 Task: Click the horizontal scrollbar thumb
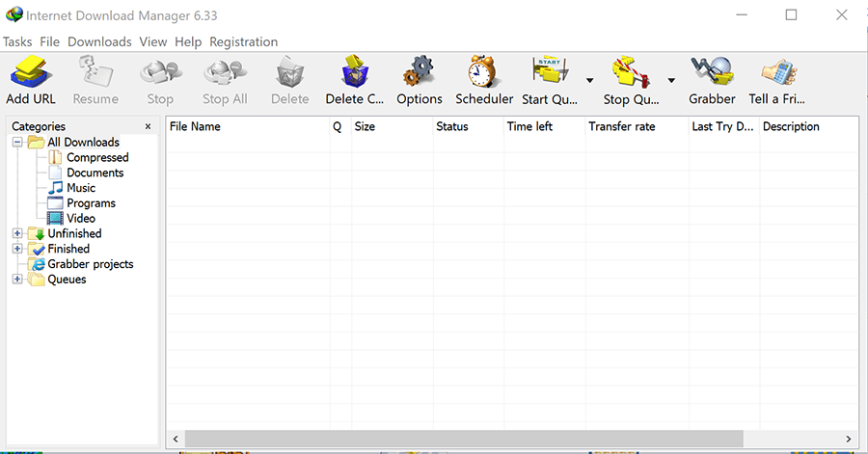coord(464,440)
